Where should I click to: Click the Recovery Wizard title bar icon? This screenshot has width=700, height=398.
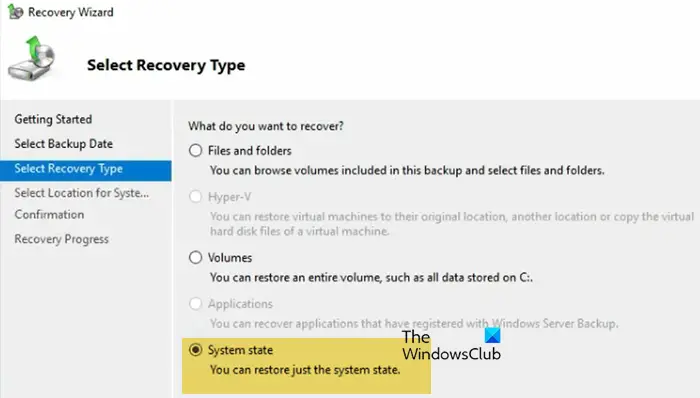pos(16,12)
